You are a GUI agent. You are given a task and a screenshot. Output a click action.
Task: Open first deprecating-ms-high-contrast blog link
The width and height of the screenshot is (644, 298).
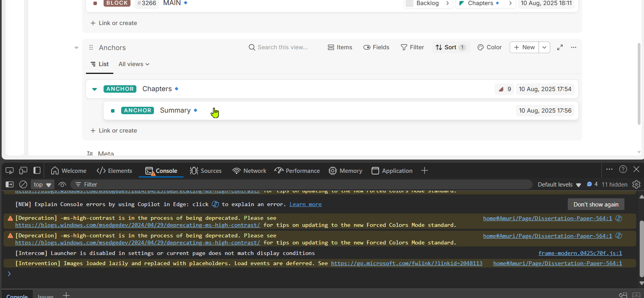tap(138, 225)
